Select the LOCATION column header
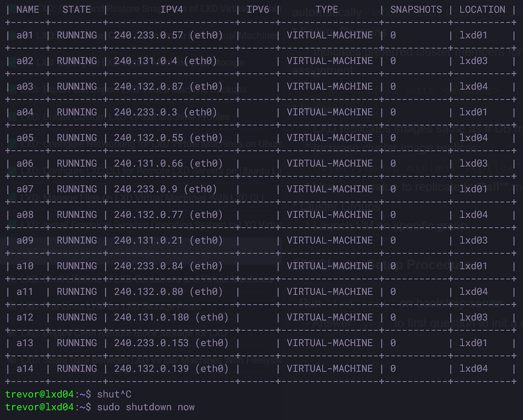Image resolution: width=523 pixels, height=420 pixels. (x=482, y=9)
